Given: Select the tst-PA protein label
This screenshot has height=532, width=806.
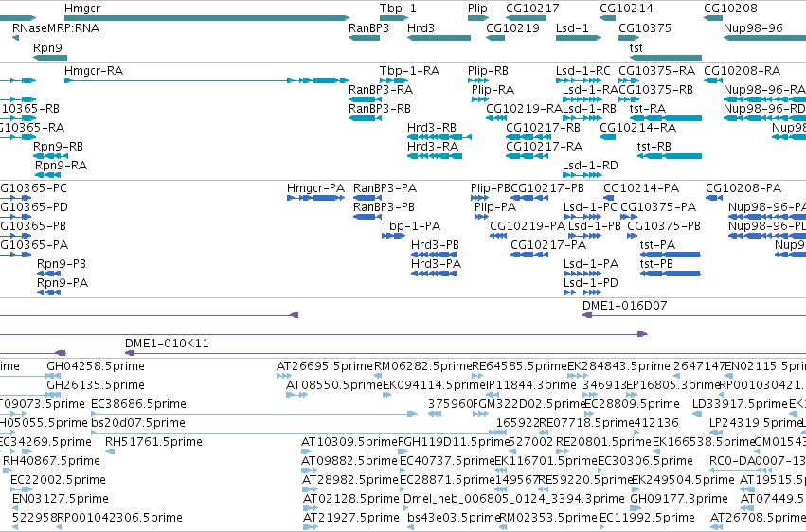Looking at the screenshot, I should (657, 245).
